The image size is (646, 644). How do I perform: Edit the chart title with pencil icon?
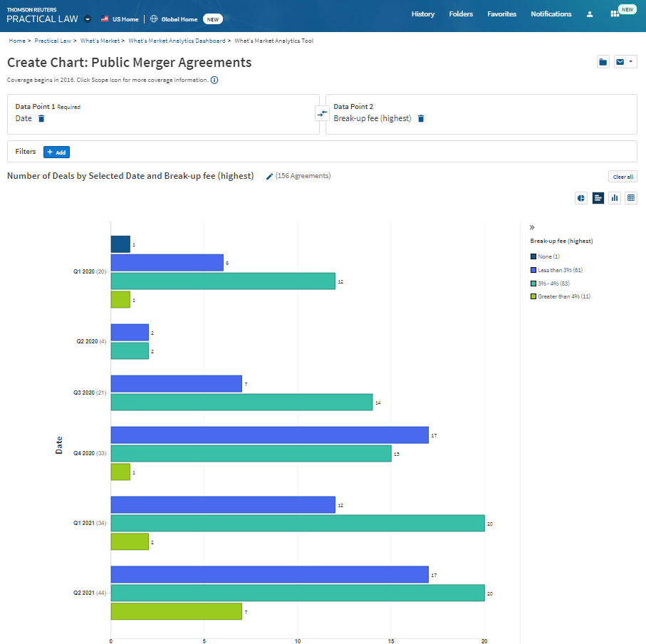269,176
